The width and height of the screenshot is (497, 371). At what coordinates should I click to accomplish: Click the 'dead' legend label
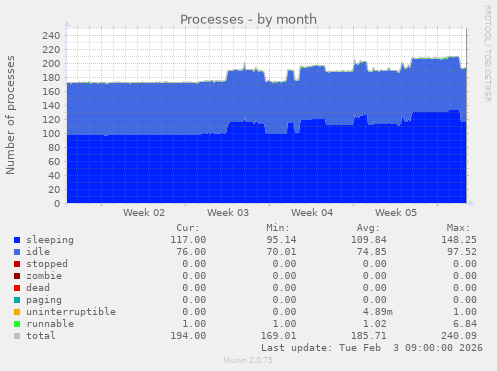pos(38,288)
